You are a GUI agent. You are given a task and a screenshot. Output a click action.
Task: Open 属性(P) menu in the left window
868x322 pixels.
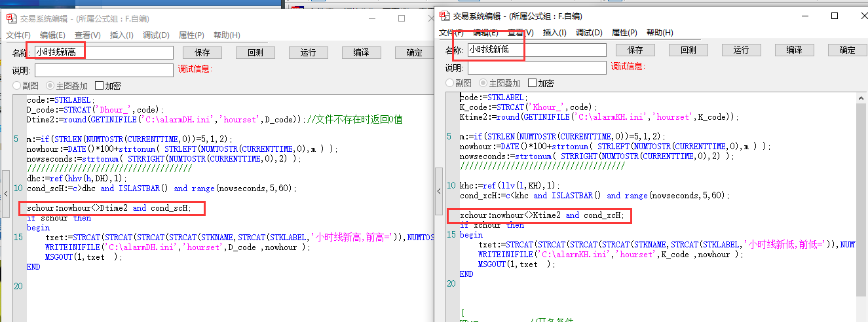[x=191, y=35]
